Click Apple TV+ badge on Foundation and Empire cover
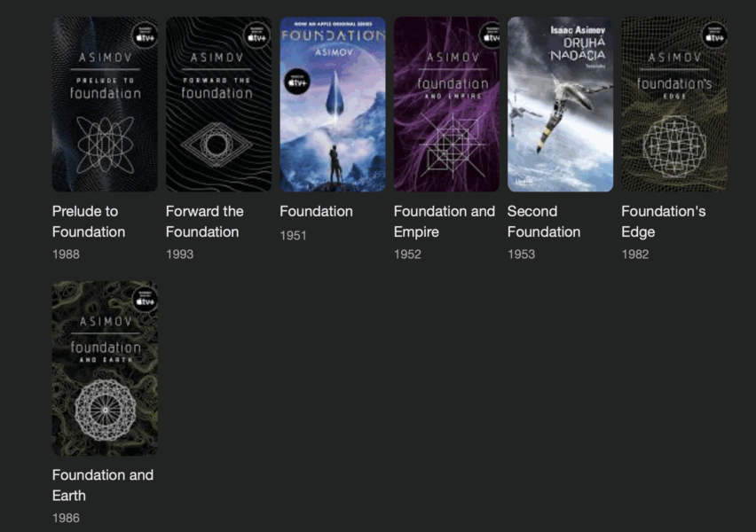Viewport: 756px width, 532px height. coord(490,35)
